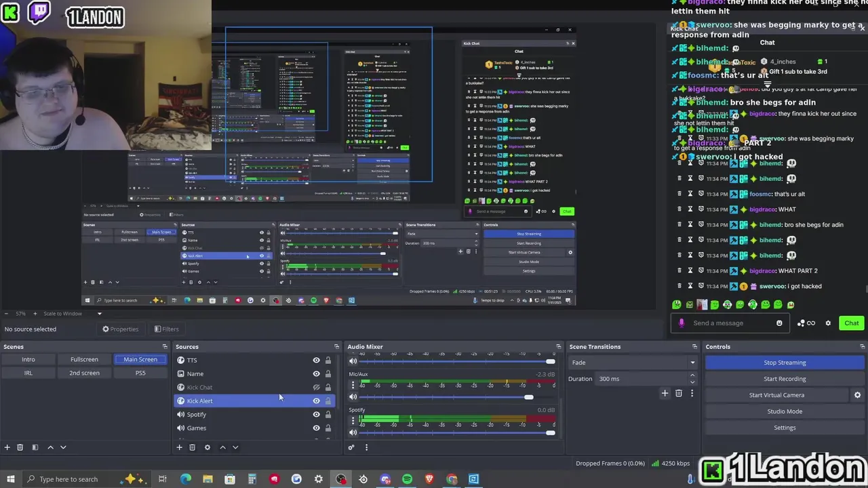
Task: Toggle lock on the Spotify source
Action: 328,415
